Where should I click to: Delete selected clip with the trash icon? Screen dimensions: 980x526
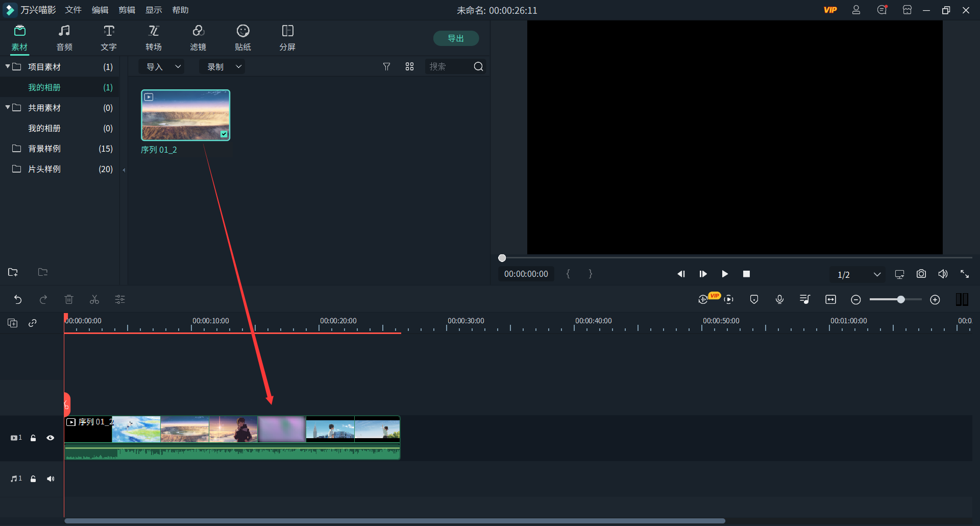pyautogui.click(x=69, y=300)
